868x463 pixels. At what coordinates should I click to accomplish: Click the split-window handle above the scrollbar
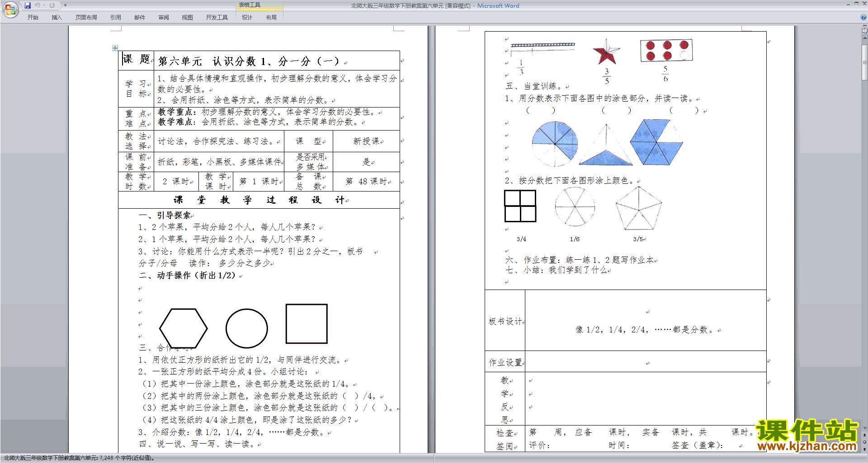coord(865,26)
